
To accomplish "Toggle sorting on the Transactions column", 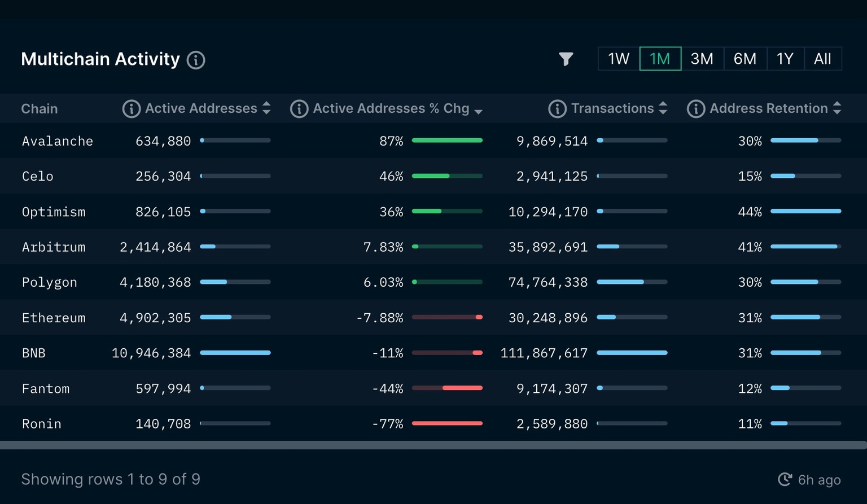I will pyautogui.click(x=664, y=108).
